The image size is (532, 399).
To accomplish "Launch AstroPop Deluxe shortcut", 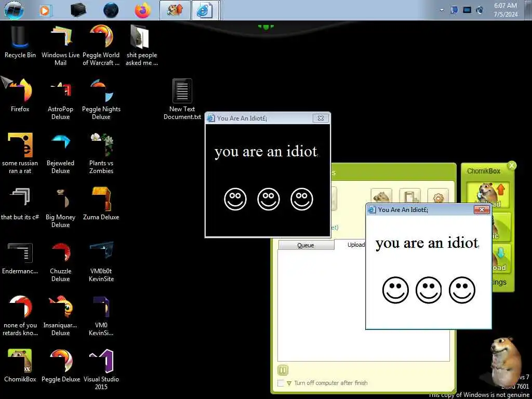I will (60, 100).
